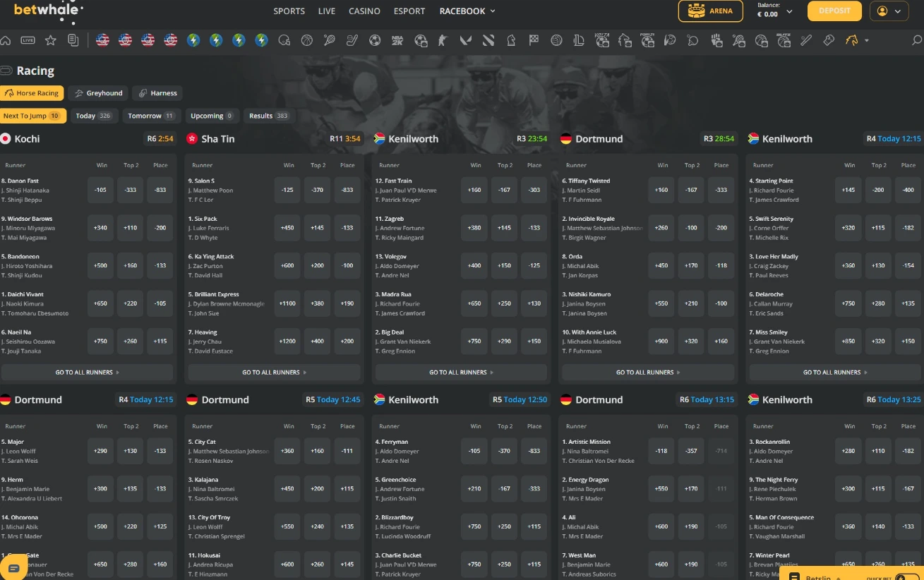924x580 pixels.
Task: Expand the RACEBOOK dropdown in the top menu
Action: click(x=467, y=11)
